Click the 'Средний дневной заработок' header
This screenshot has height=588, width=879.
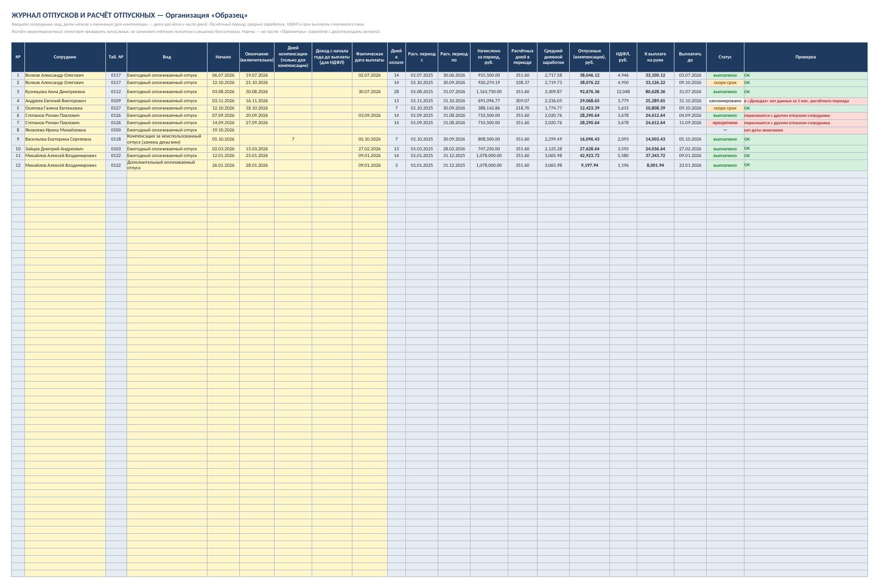coord(553,57)
